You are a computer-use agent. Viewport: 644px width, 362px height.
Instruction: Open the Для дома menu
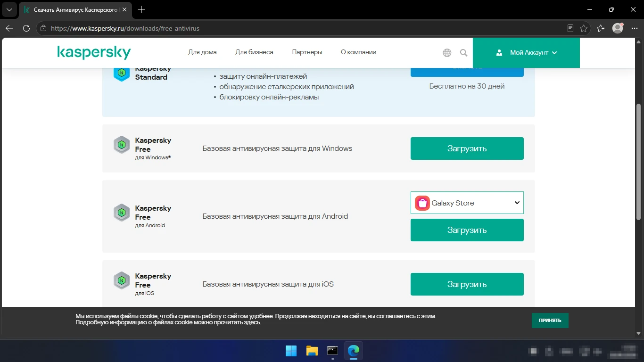[x=202, y=52]
